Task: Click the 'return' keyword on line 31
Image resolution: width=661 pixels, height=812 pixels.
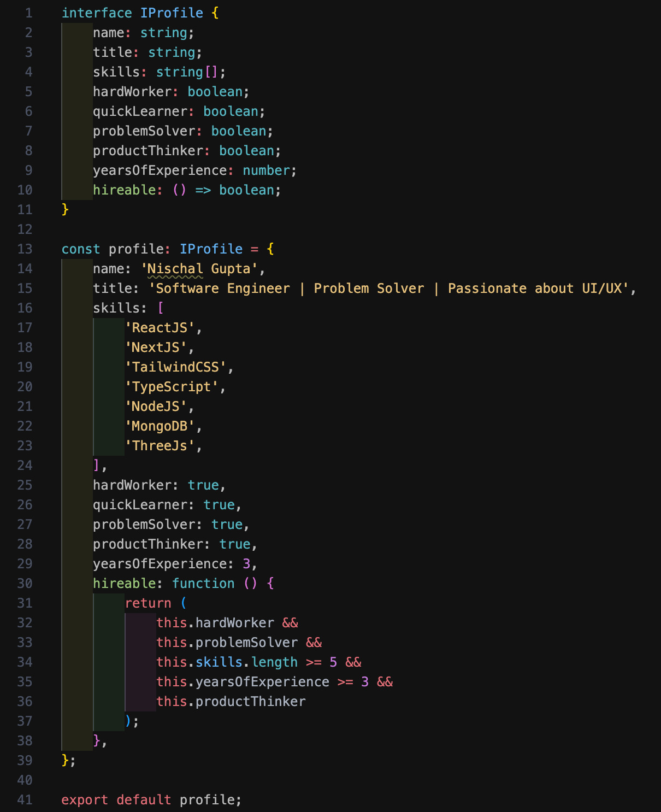Action: pyautogui.click(x=148, y=603)
